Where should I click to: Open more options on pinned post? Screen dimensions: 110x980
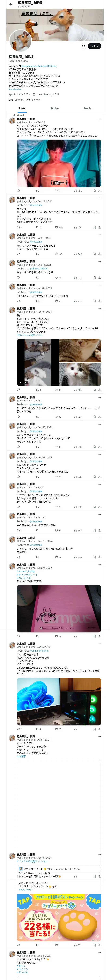pyautogui.click(x=99, y=119)
